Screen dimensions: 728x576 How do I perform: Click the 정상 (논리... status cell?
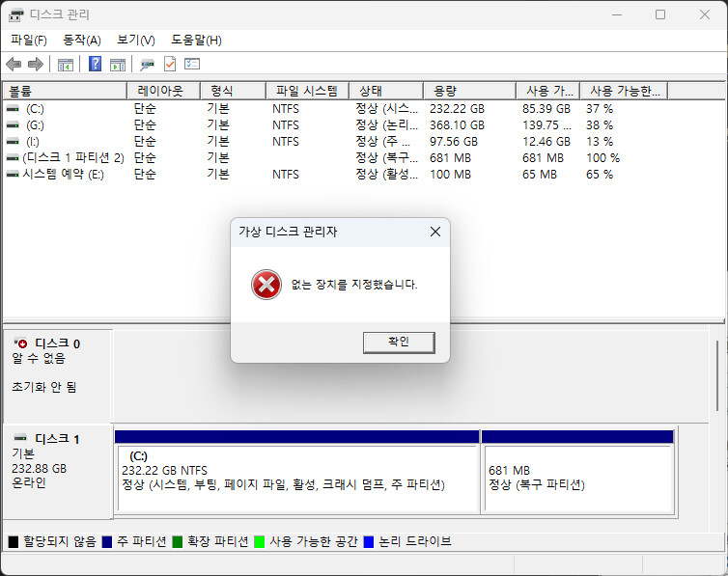pos(386,125)
